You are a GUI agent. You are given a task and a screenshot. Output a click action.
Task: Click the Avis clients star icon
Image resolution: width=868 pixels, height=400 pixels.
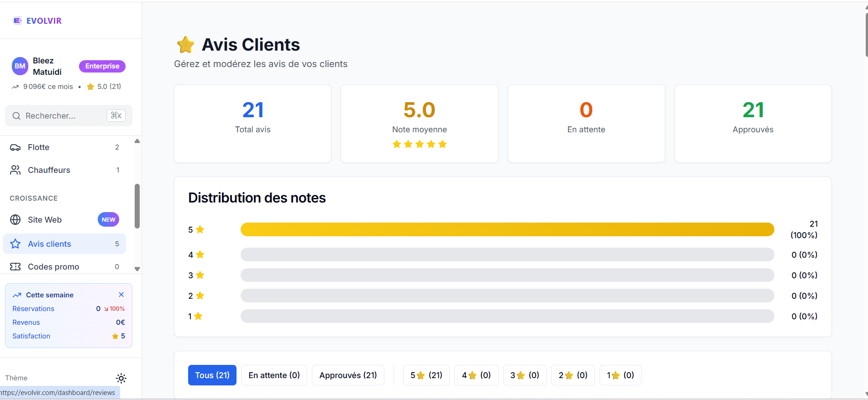[x=16, y=244]
